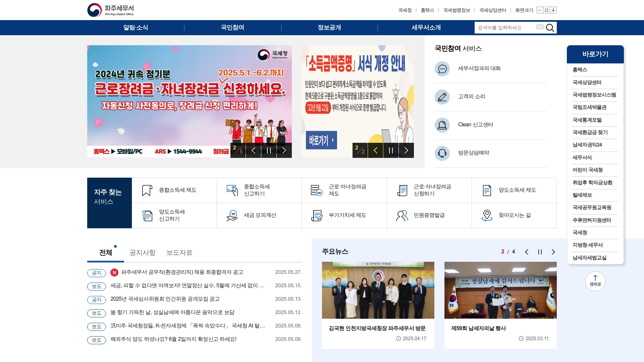Go to next 주요뉴스 page
Viewport: 644px width, 362px height.
[553, 252]
